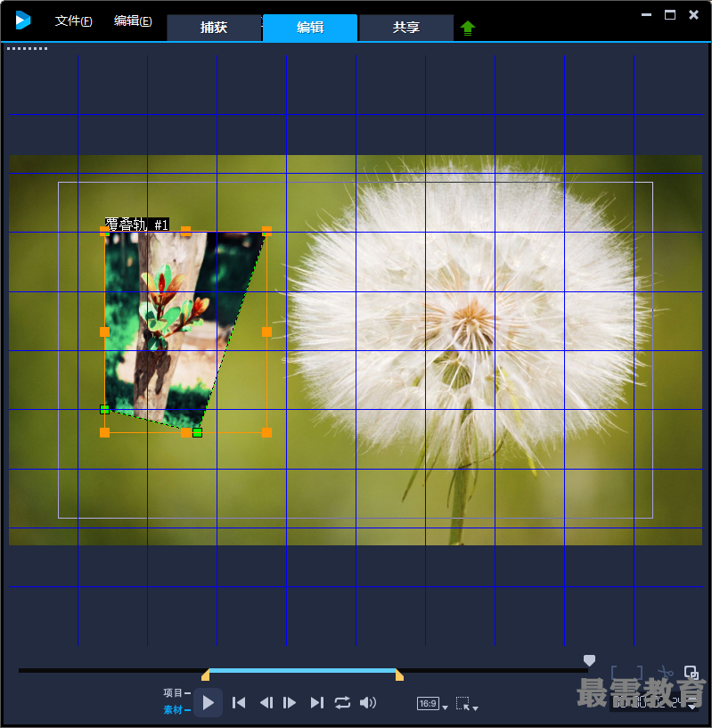Step to the previous frame
This screenshot has height=728, width=712.
266,702
